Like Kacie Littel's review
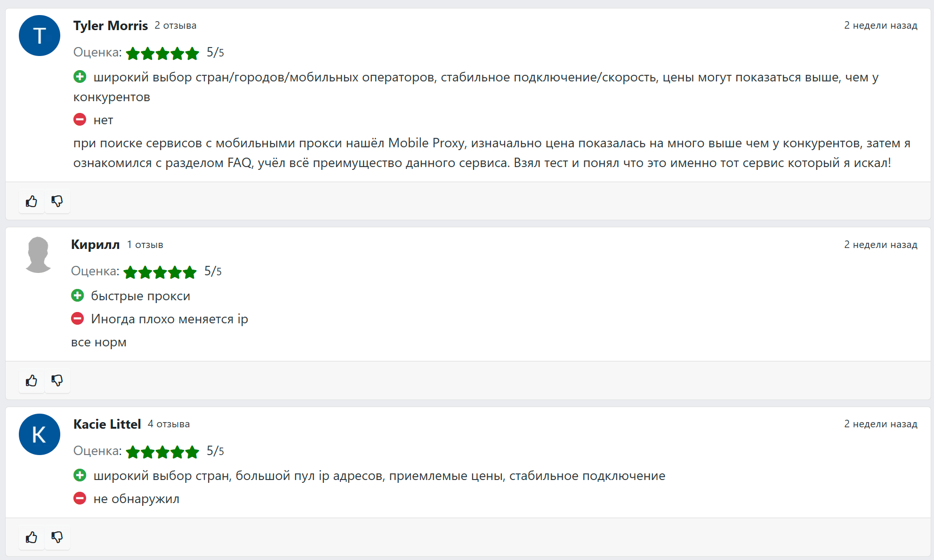934x560 pixels. (32, 537)
